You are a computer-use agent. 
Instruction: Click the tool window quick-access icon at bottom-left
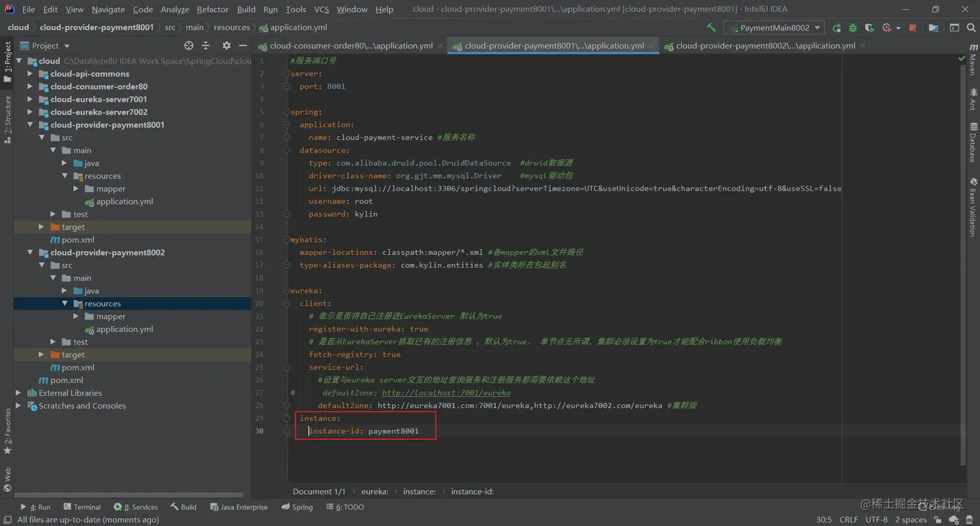click(6, 520)
